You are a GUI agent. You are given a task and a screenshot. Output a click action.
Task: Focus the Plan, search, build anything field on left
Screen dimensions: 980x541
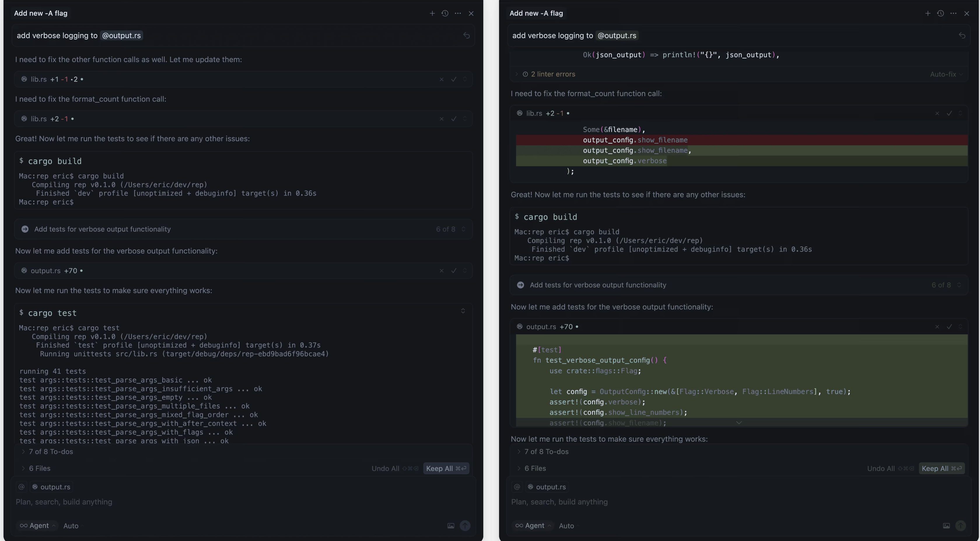244,502
